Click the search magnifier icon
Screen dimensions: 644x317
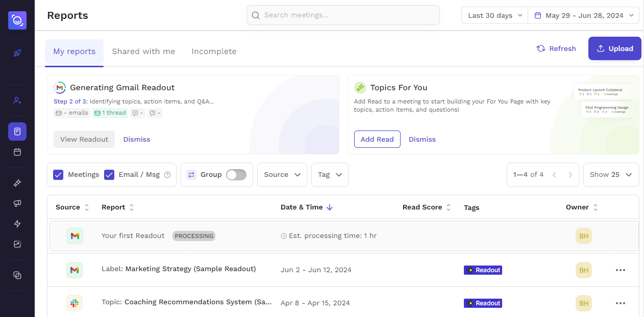(x=256, y=15)
